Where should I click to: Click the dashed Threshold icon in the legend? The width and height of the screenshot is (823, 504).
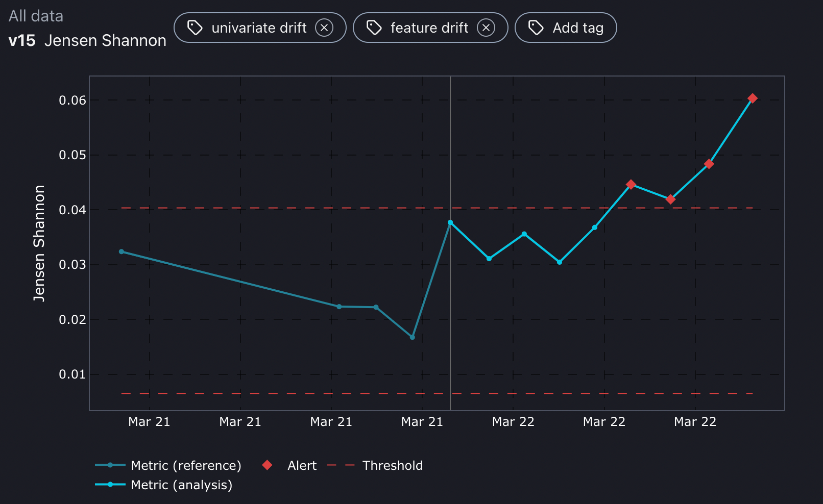click(x=341, y=465)
